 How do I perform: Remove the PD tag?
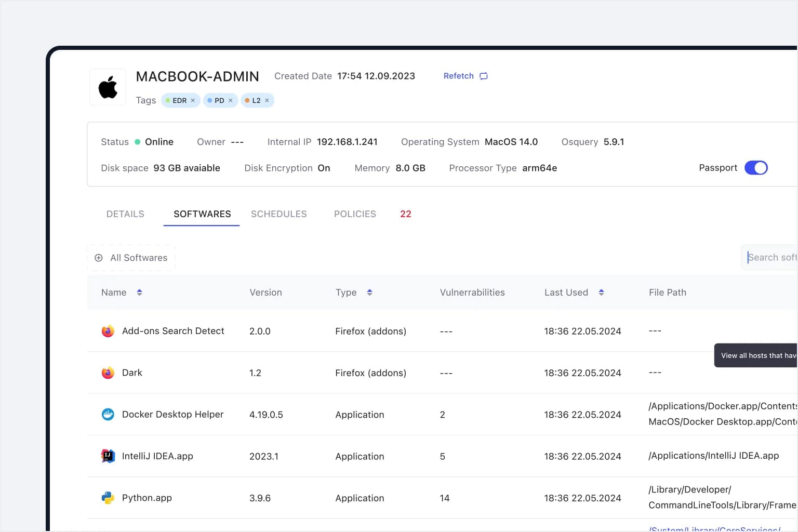(x=231, y=100)
